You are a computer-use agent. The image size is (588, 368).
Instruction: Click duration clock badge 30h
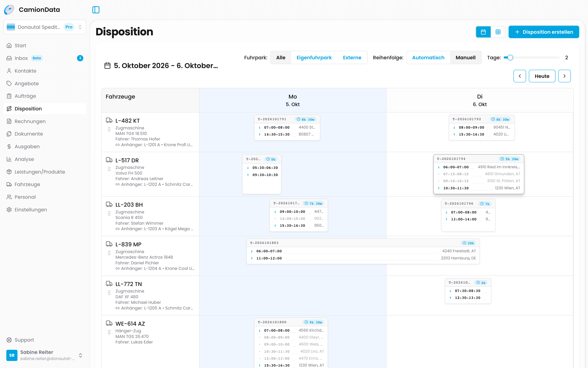[468, 243]
